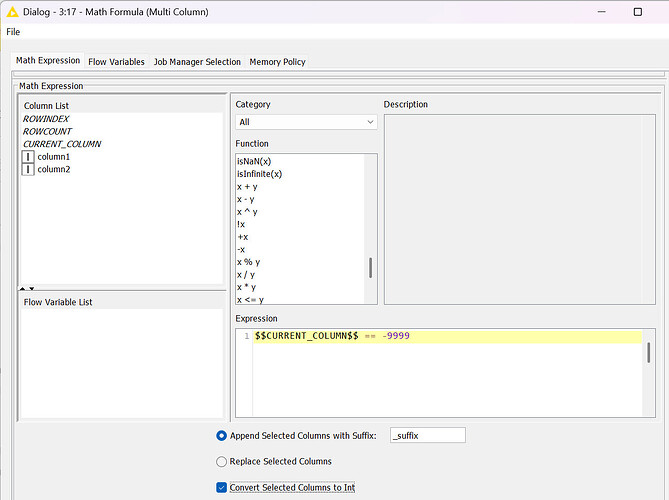Open the Category dropdown set to All

(306, 122)
